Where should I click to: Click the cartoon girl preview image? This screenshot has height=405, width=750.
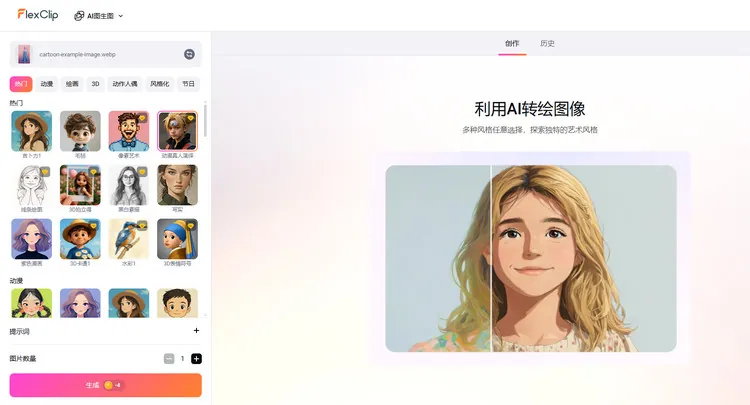tap(531, 258)
